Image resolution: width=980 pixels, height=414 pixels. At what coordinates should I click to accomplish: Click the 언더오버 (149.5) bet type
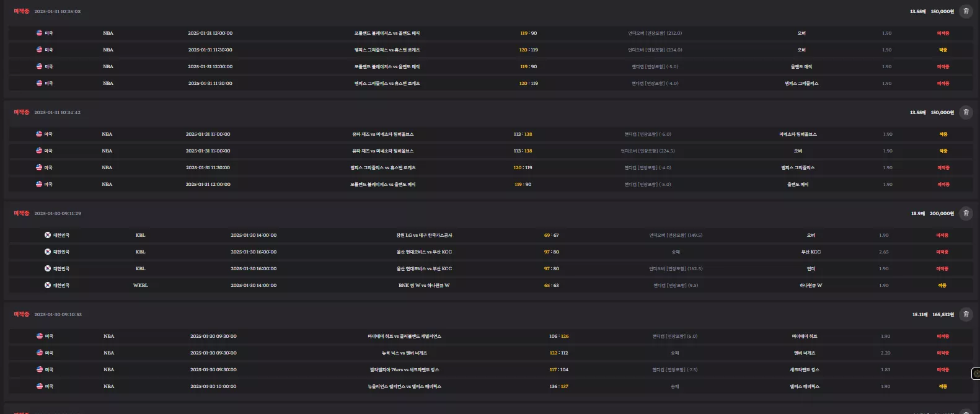point(676,236)
